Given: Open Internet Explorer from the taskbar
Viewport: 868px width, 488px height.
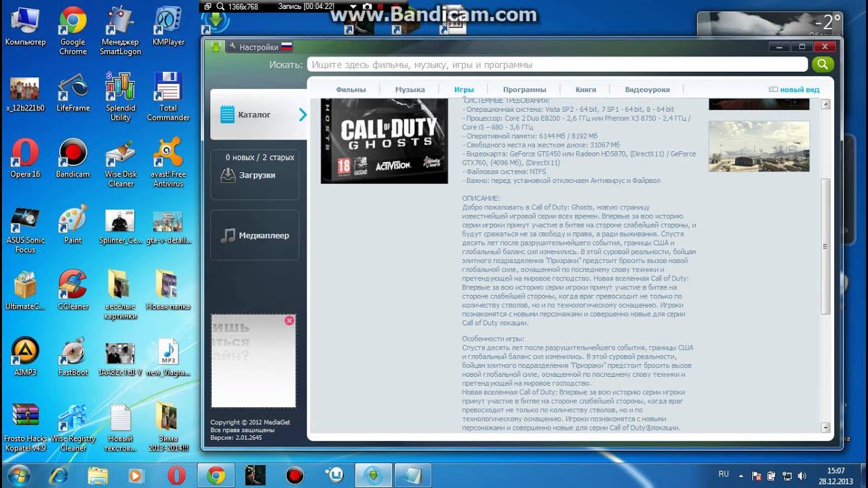Looking at the screenshot, I should coord(59,475).
